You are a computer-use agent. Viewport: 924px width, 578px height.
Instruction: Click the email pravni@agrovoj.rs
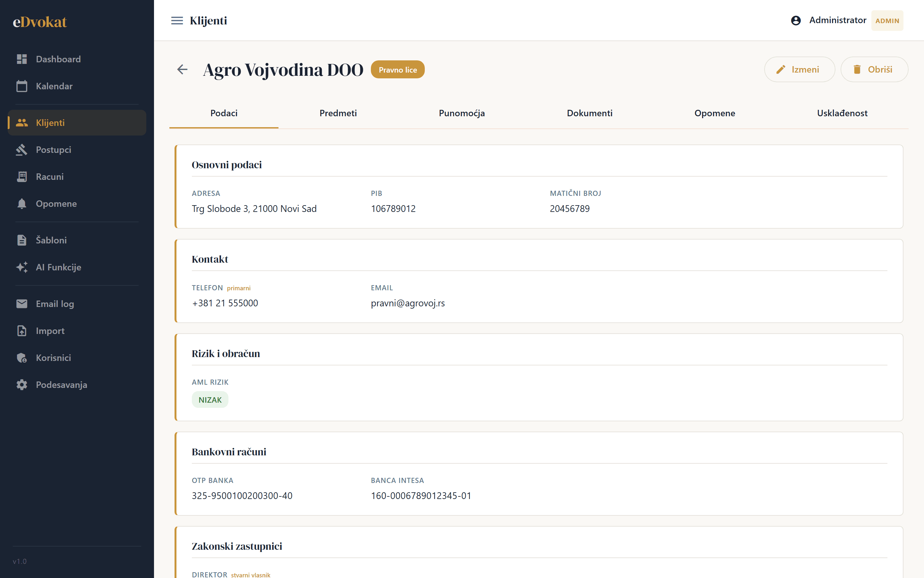408,303
